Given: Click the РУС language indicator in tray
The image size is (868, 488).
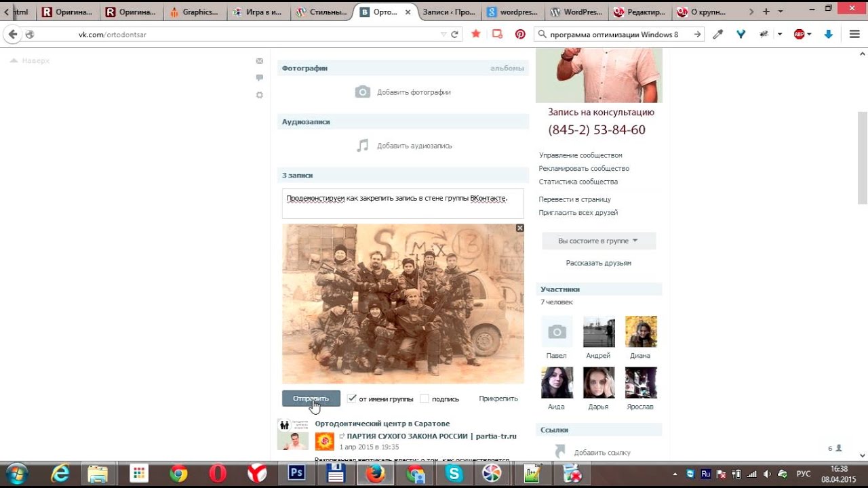Looking at the screenshot, I should click(804, 474).
